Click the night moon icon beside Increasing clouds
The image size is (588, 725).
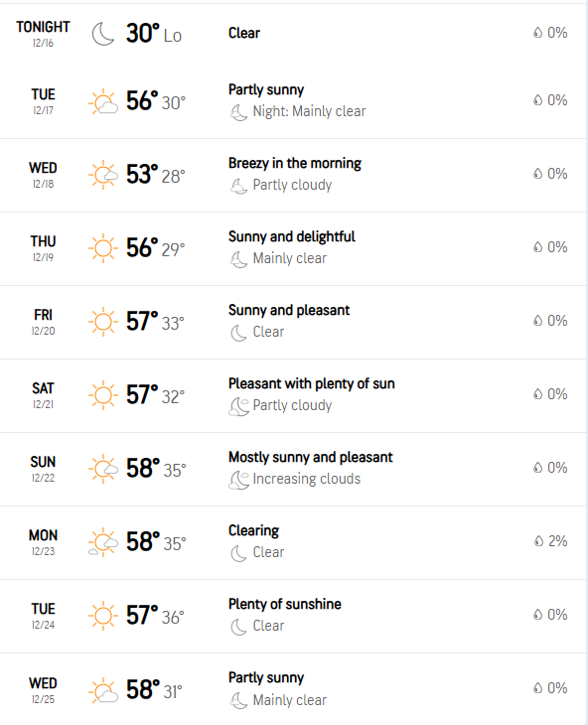(x=239, y=480)
